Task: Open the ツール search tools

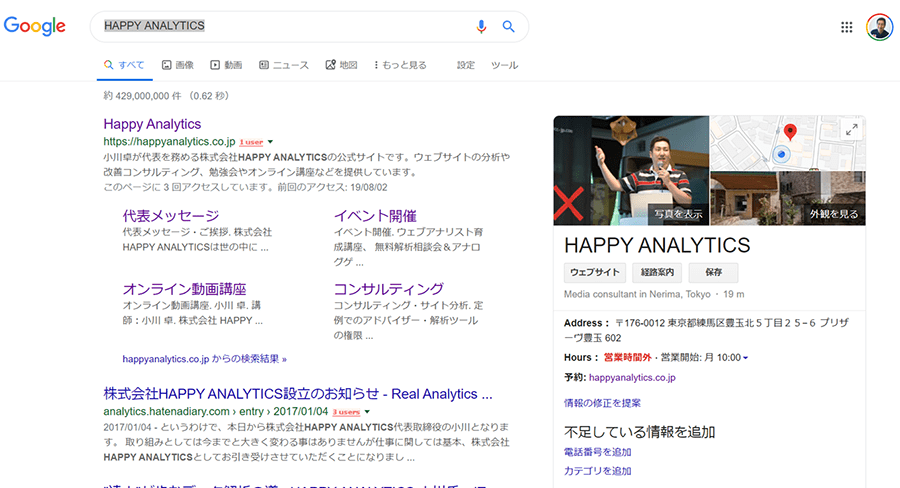Action: (x=505, y=65)
